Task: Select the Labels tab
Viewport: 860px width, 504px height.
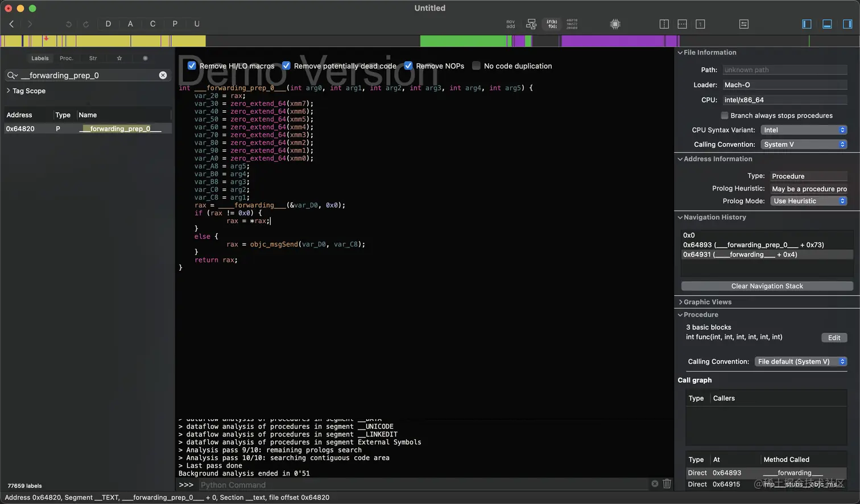Action: point(40,58)
